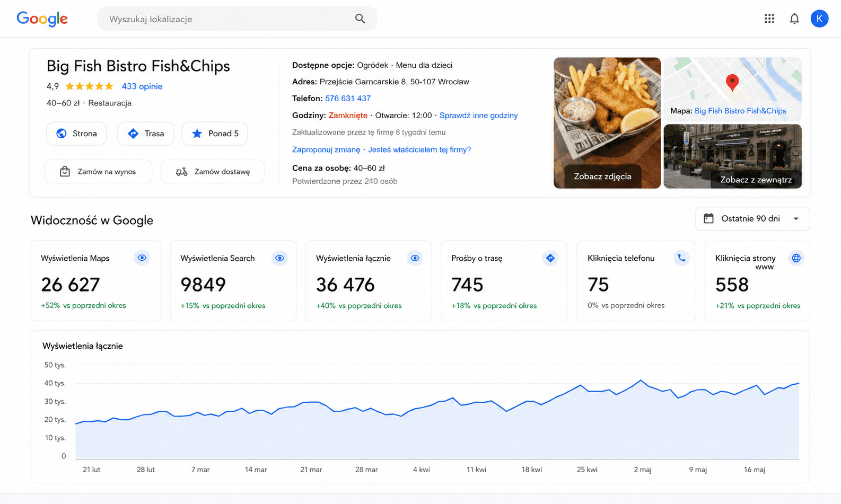
Task: Select the business title Big Fish Bistro Fish&Chips
Action: 138,66
